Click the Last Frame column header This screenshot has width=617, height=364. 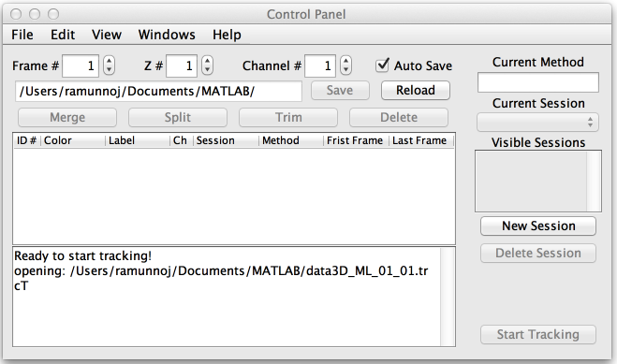(x=421, y=140)
